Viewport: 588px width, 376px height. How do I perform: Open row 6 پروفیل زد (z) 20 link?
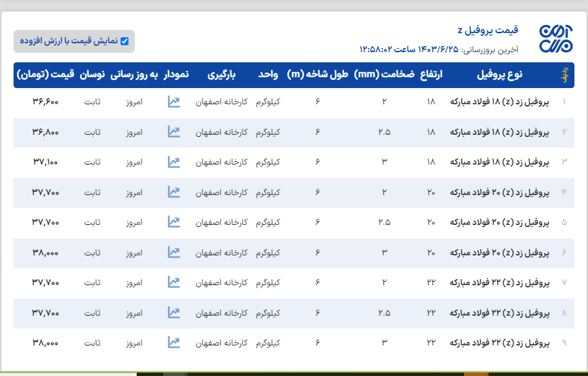(500, 253)
